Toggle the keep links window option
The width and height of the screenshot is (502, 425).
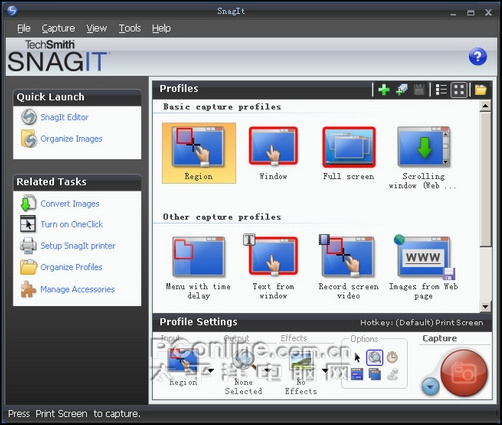(x=357, y=374)
